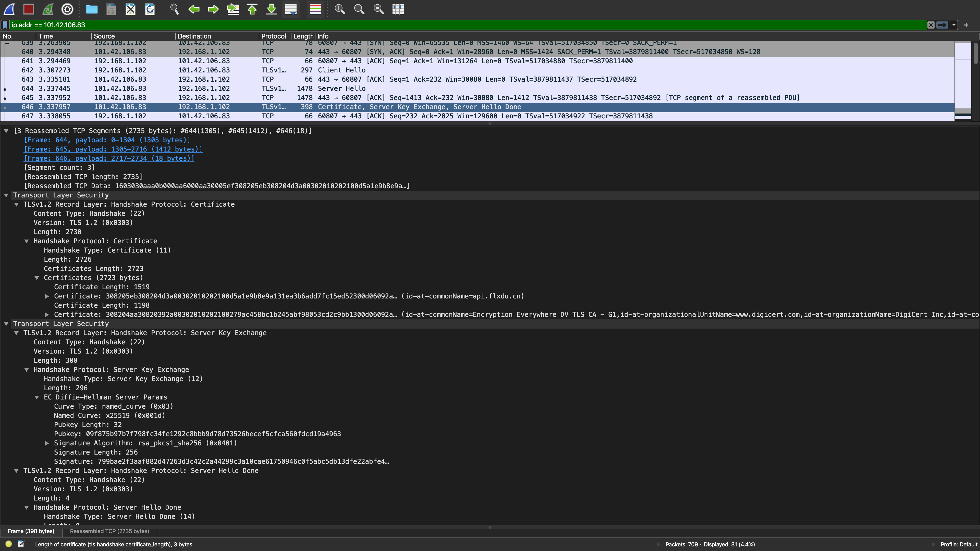Open the filter history dropdown
Viewport: 980px width, 551px height.
954,25
